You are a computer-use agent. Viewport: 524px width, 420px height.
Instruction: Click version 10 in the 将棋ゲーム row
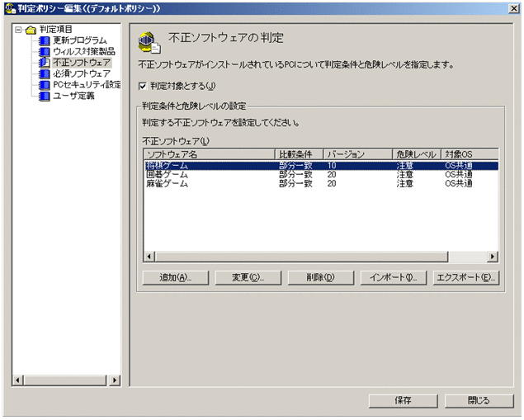[332, 166]
